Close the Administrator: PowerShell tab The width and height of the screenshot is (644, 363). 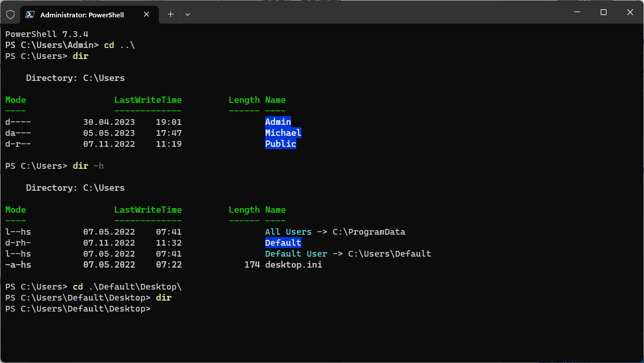(x=146, y=14)
